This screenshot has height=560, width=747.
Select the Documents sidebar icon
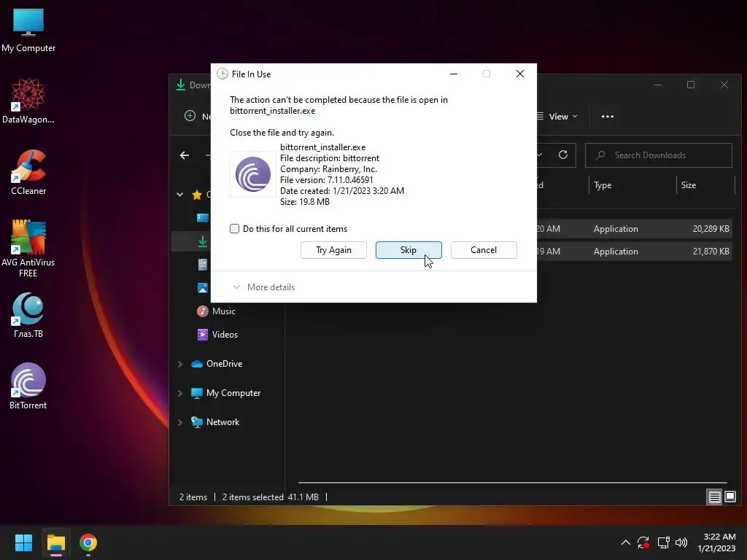203,264
